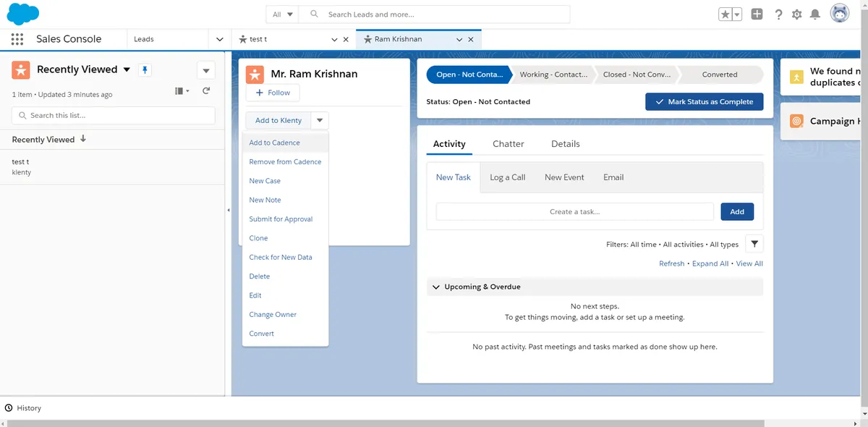
Task: Click the Expand All link
Action: click(x=710, y=263)
